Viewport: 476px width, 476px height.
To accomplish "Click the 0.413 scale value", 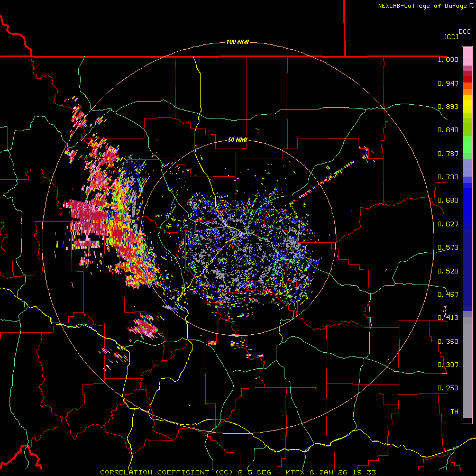I will point(448,318).
